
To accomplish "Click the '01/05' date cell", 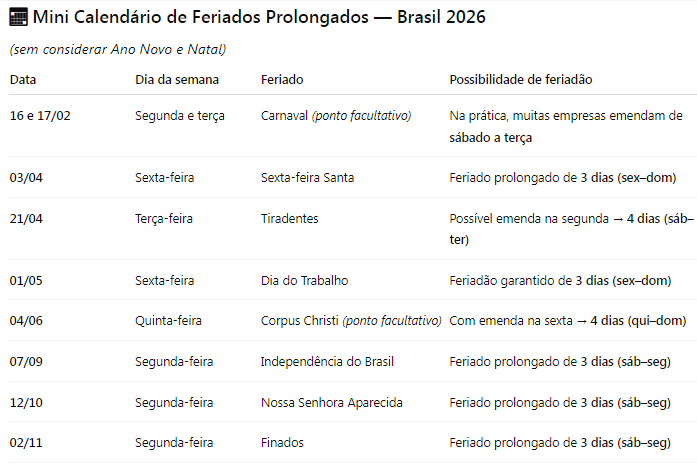I will [x=26, y=281].
